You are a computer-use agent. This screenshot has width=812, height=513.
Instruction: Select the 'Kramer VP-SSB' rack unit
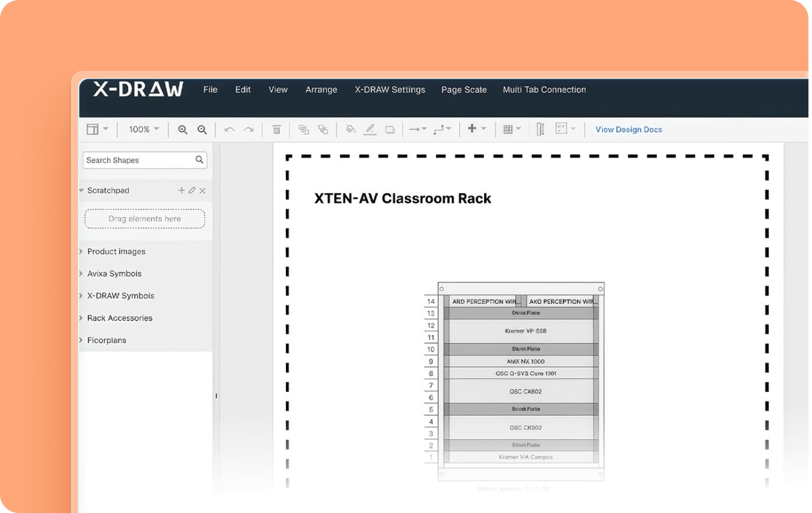click(521, 331)
